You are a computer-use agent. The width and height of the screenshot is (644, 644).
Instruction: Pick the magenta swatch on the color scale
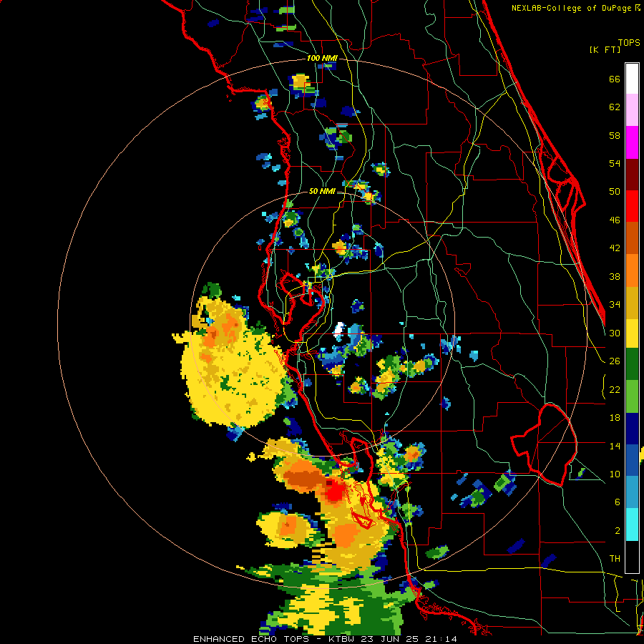click(632, 142)
